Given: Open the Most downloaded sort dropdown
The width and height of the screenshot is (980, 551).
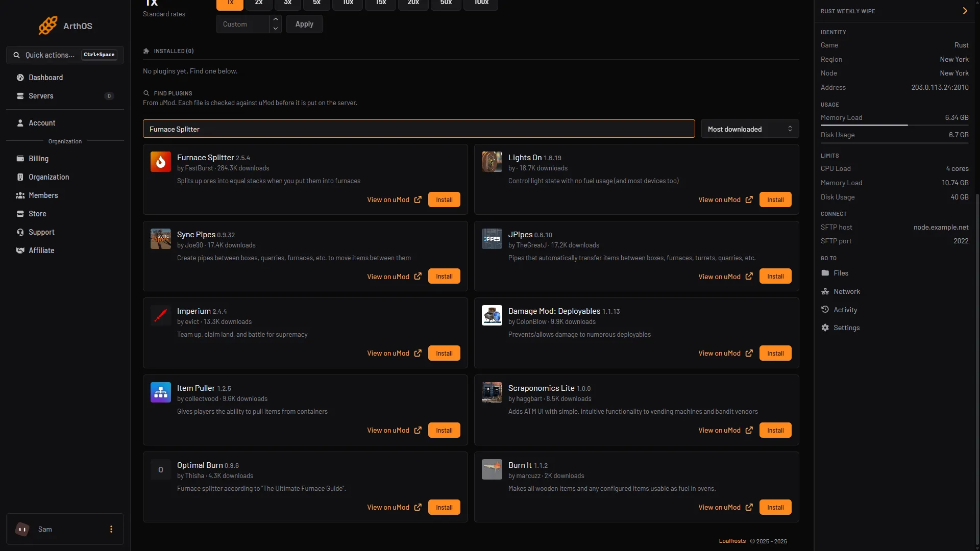Looking at the screenshot, I should (x=750, y=129).
